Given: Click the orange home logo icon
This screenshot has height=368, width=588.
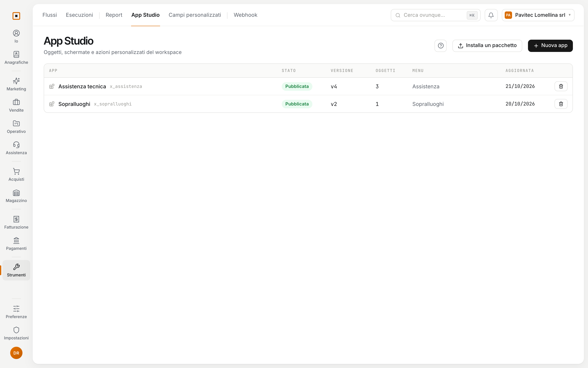Looking at the screenshot, I should coord(16,16).
